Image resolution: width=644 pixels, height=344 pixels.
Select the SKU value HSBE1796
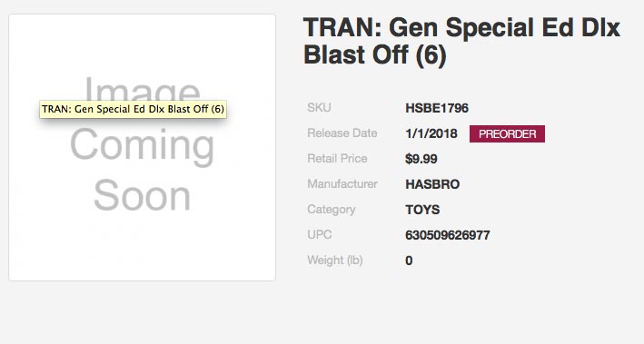(x=437, y=108)
